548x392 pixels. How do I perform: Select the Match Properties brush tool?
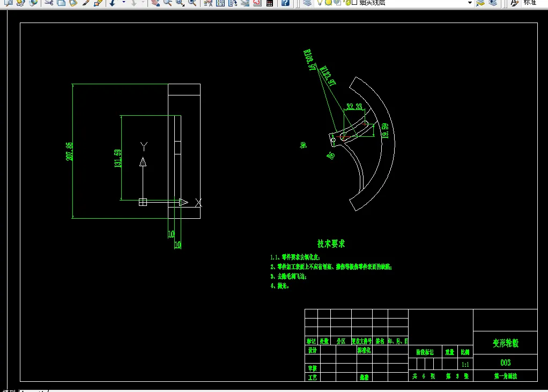click(86, 3)
